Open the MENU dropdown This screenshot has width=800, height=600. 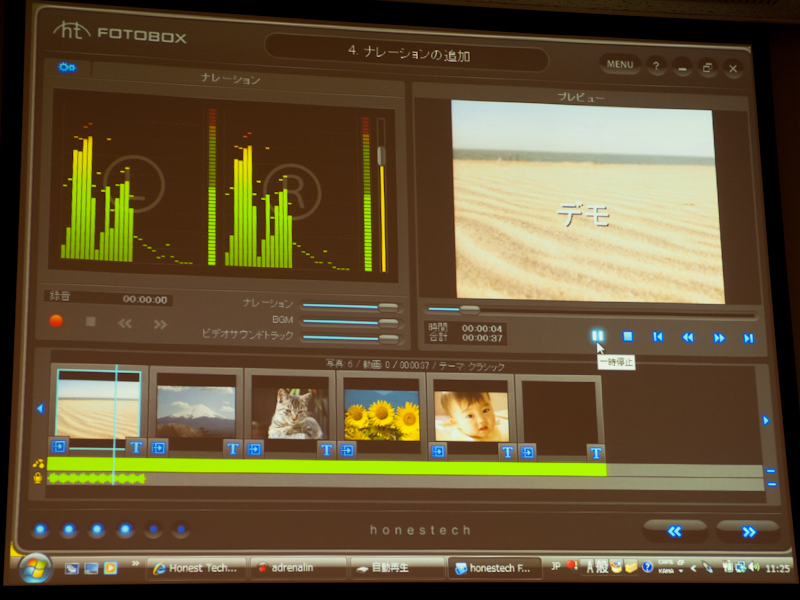pos(619,64)
